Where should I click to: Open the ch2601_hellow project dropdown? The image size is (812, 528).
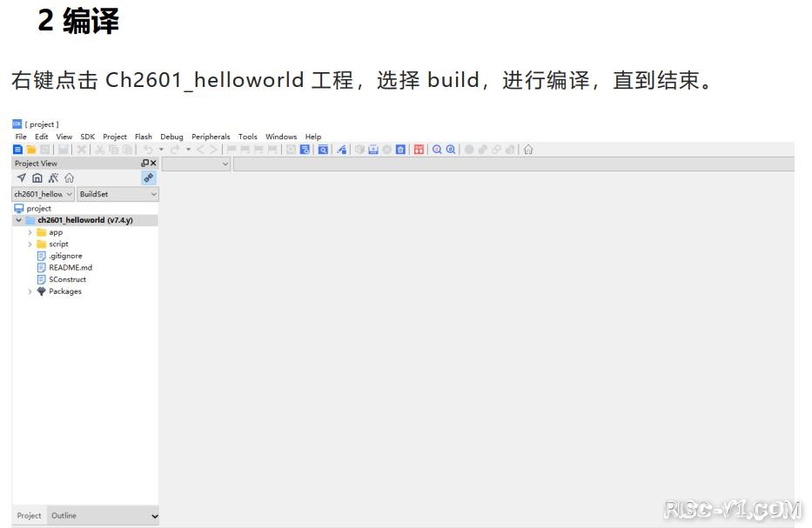coord(44,194)
